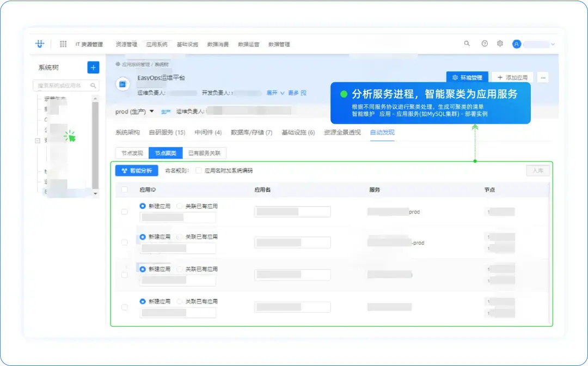Check the first row's selection checkbox

click(124, 211)
